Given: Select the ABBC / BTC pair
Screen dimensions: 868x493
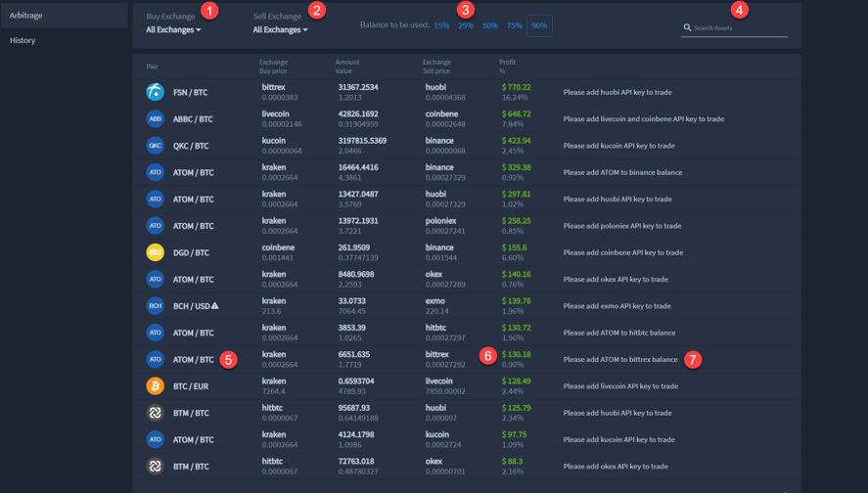Looking at the screenshot, I should coord(193,119).
